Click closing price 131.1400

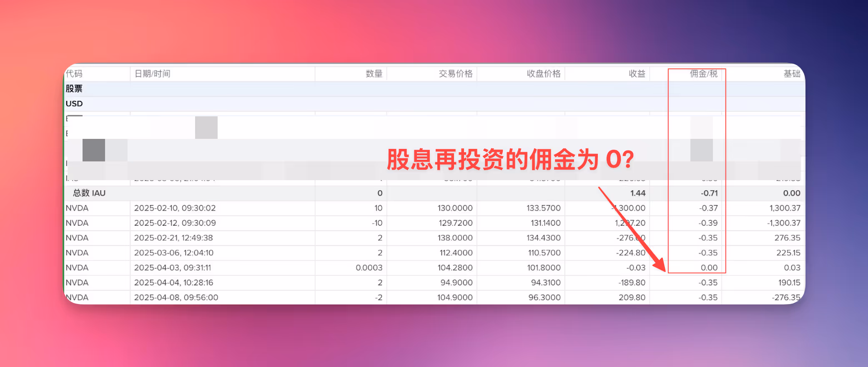pos(546,223)
